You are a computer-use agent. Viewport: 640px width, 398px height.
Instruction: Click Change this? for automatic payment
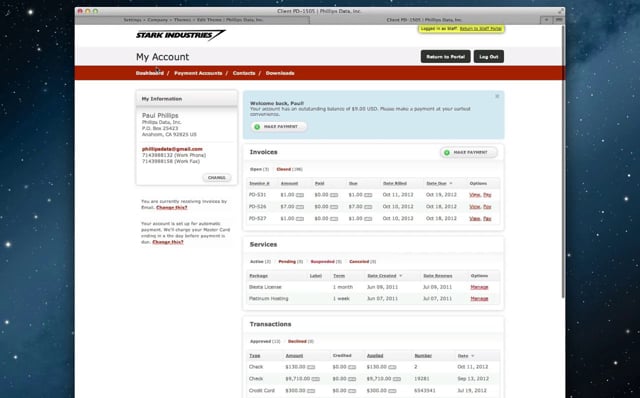[168, 242]
